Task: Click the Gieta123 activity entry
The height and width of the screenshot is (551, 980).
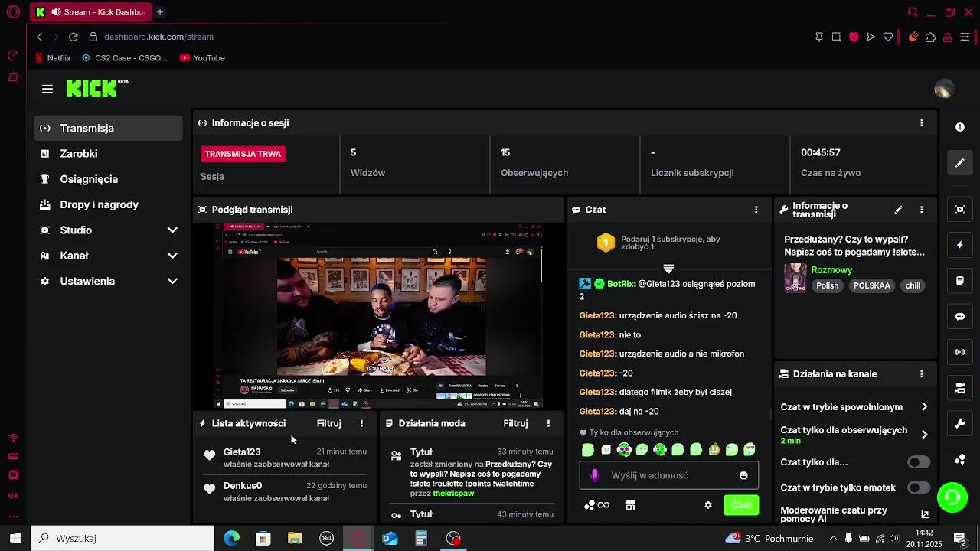Action: [285, 458]
